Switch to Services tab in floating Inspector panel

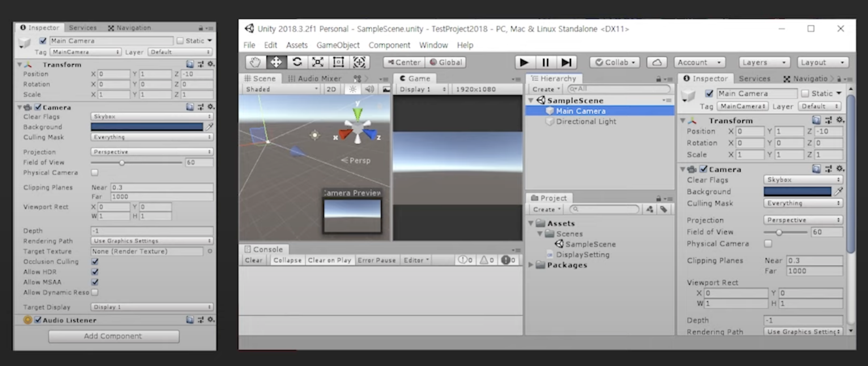83,27
